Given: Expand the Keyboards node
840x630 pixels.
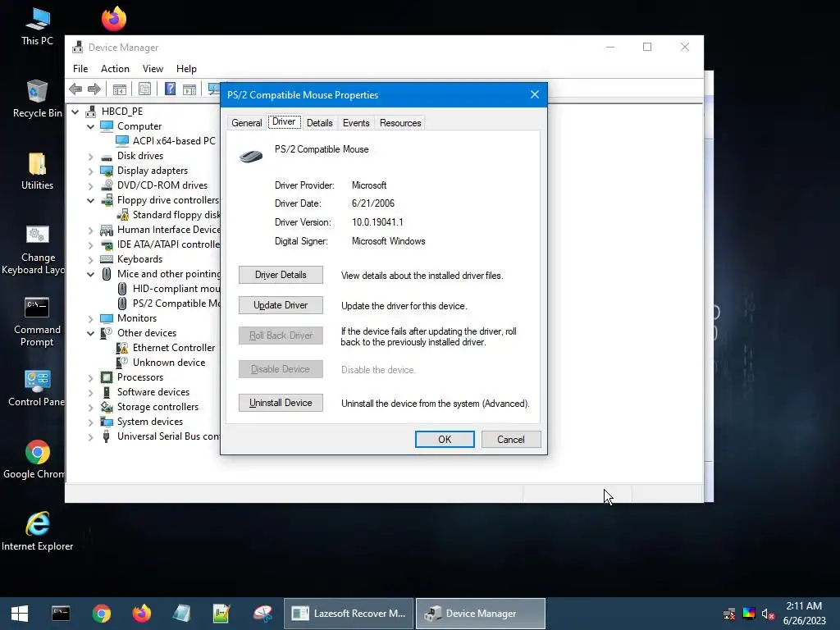Looking at the screenshot, I should point(90,260).
